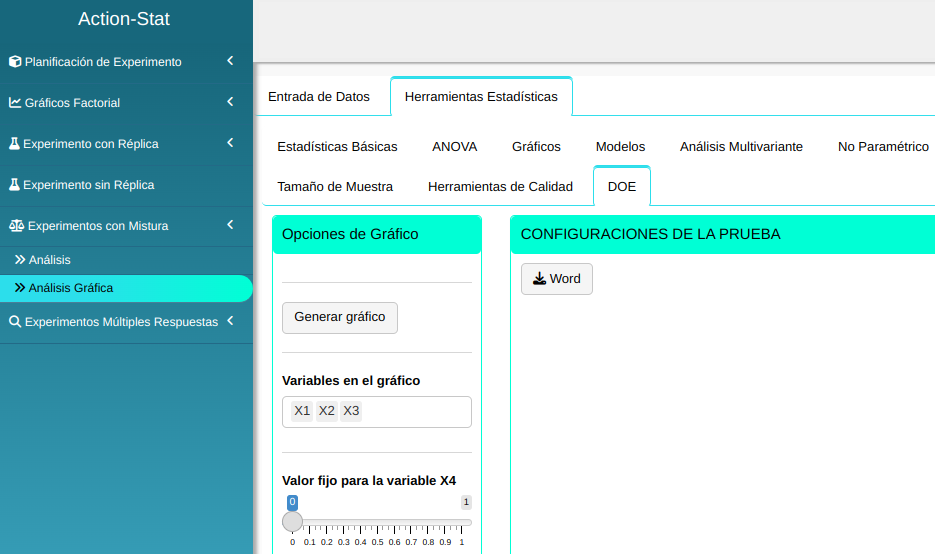
Task: Expand the Experimentos Múltiples Respuestas chevron
Action: (230, 321)
